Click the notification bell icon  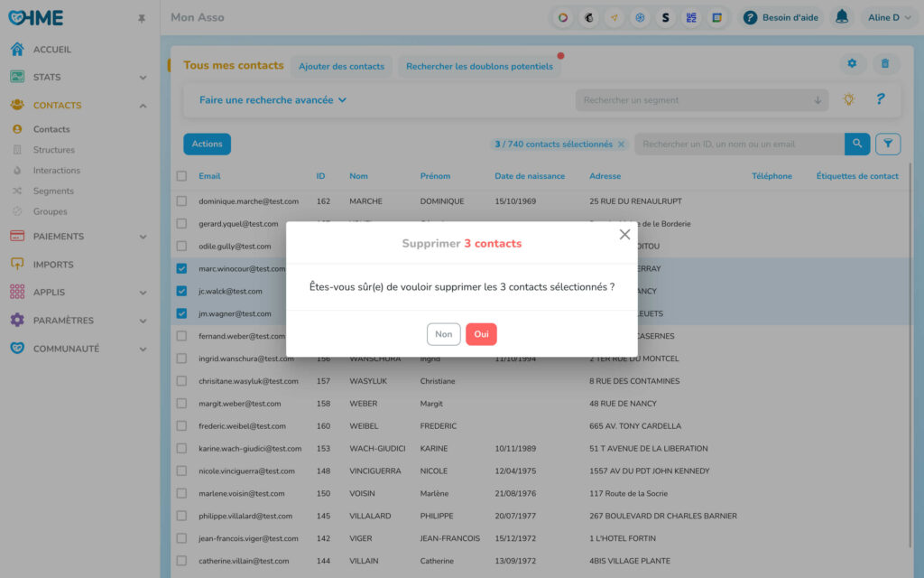click(x=842, y=17)
